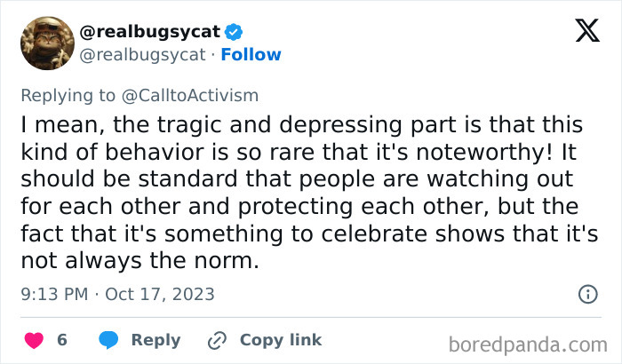Open the tweet info circle icon
Viewport: 622px width, 364px height.
click(x=587, y=294)
